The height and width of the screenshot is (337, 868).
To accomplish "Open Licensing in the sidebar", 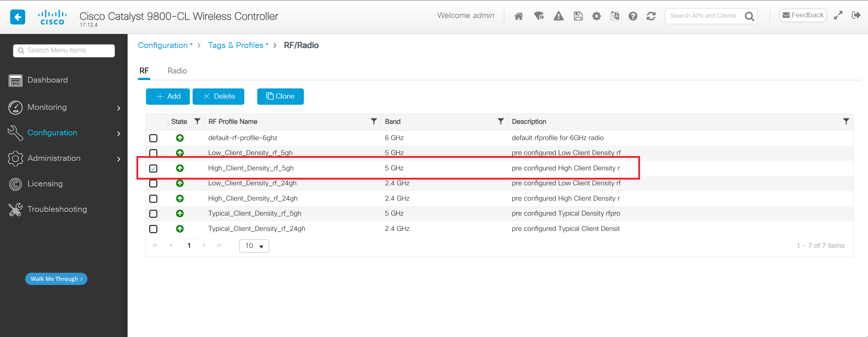I will point(45,184).
